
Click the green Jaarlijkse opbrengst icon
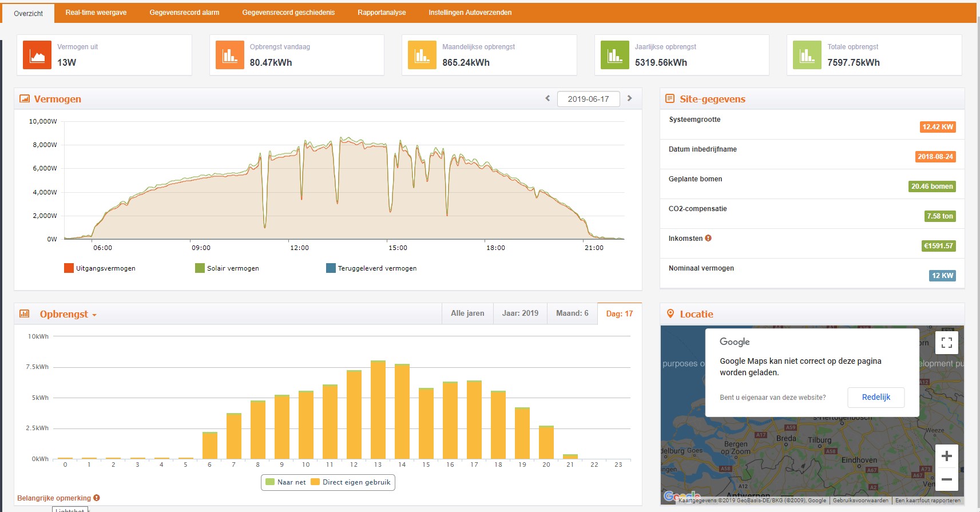pyautogui.click(x=615, y=55)
